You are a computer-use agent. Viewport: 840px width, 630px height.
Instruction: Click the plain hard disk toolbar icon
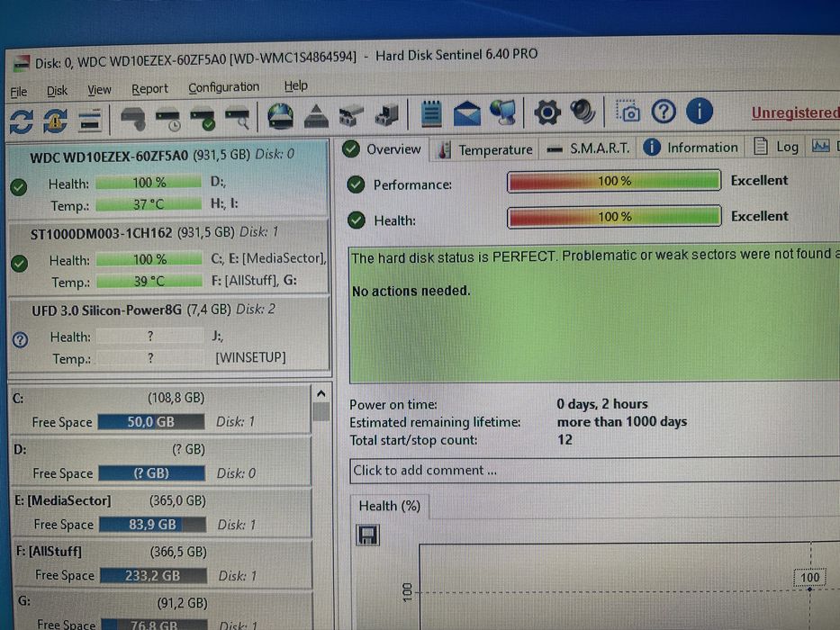133,119
